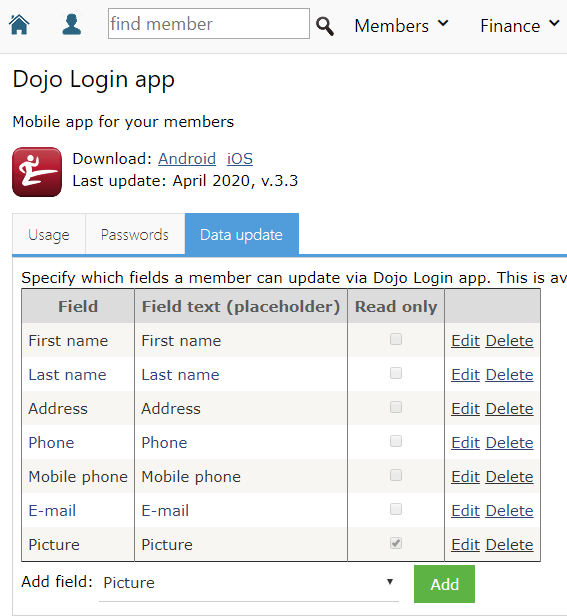Viewport: 567px width, 616px height.
Task: Open the member profile person icon
Action: [72, 24]
